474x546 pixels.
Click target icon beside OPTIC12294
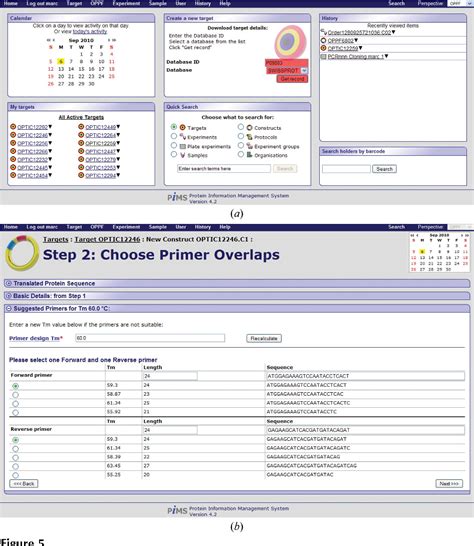pyautogui.click(x=81, y=175)
